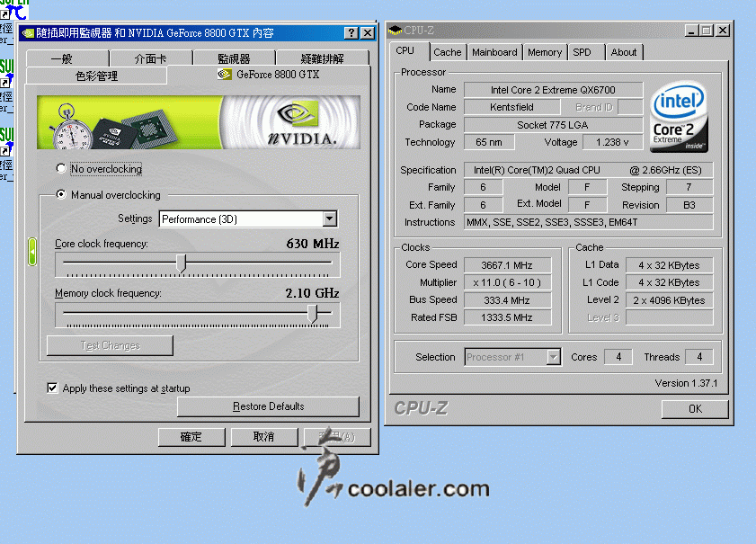Image resolution: width=756 pixels, height=544 pixels.
Task: Click the Package value Socket 775 LGA
Action: pyautogui.click(x=553, y=125)
